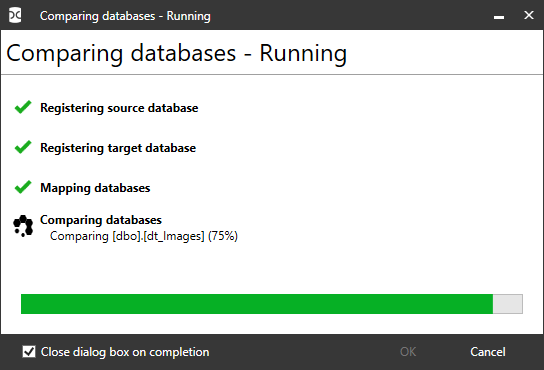Select the Comparing databases step label
The width and height of the screenshot is (544, 370).
pos(101,220)
